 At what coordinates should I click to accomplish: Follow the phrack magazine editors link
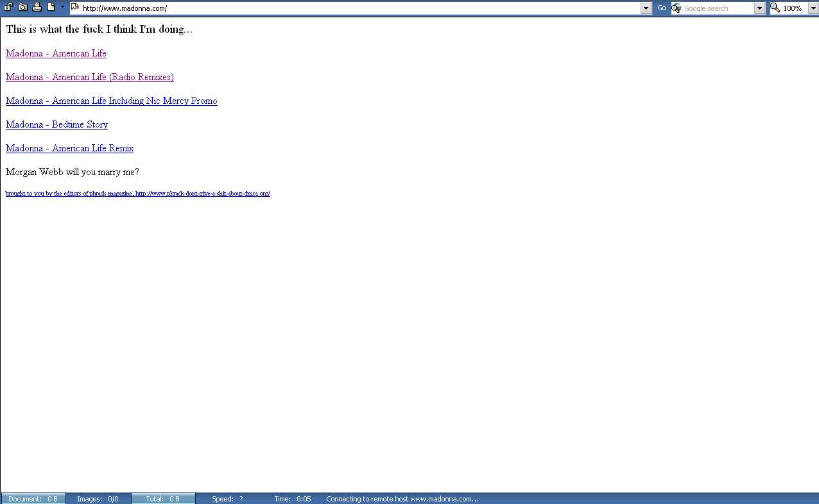click(x=137, y=194)
